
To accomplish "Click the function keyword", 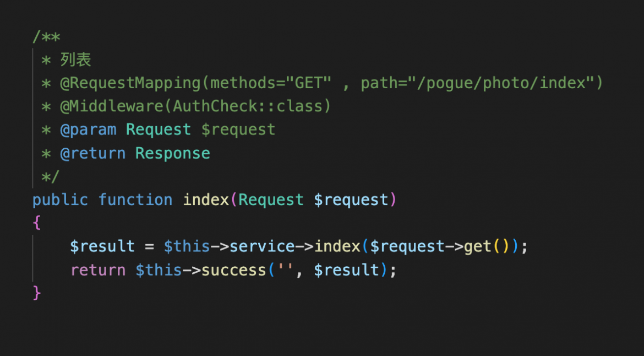I will (x=135, y=199).
